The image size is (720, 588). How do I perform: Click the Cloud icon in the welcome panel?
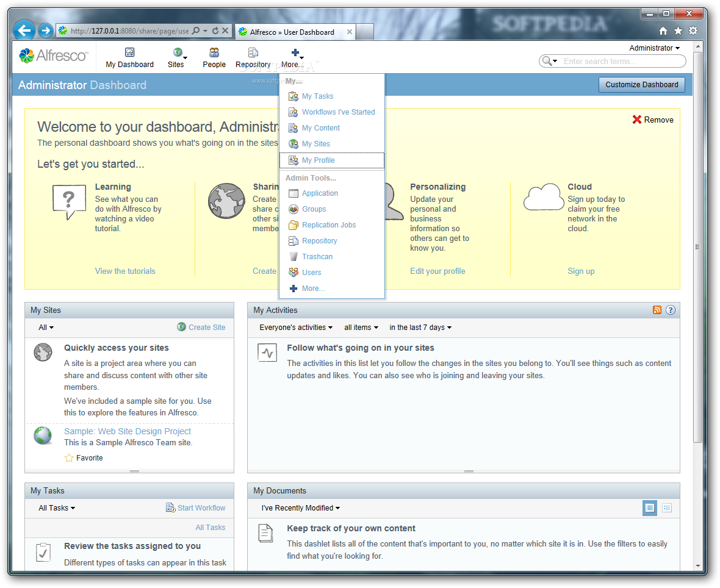544,197
